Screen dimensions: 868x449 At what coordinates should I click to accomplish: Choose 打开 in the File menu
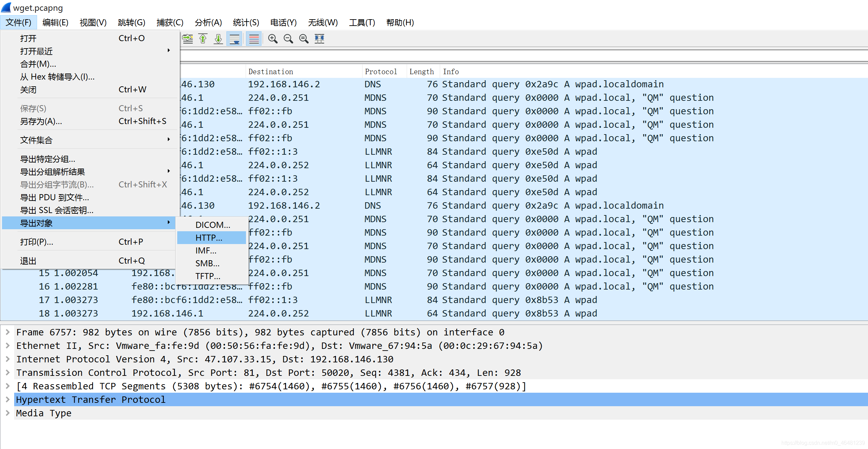tap(89, 38)
